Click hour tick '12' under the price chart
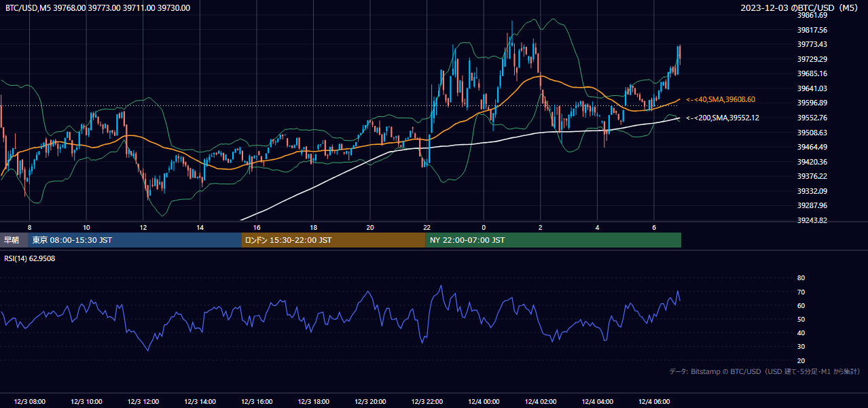Viewport: 868px width, 408px height. (143, 227)
